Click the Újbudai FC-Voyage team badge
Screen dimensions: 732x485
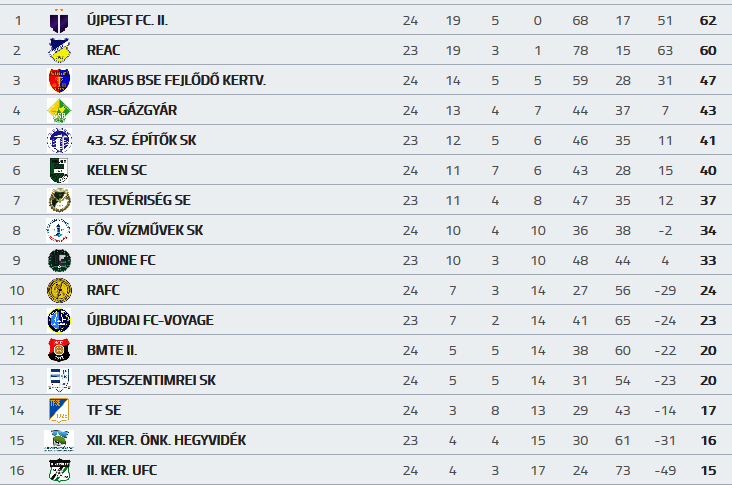[59, 320]
